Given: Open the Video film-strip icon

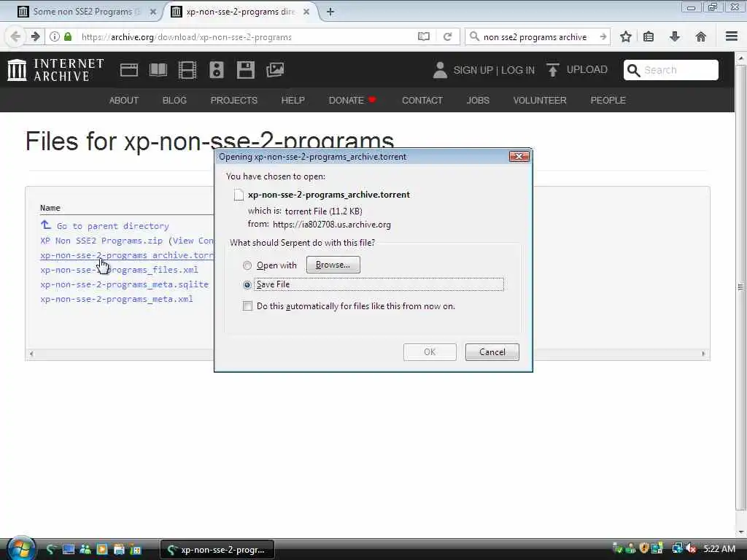Looking at the screenshot, I should [x=187, y=70].
